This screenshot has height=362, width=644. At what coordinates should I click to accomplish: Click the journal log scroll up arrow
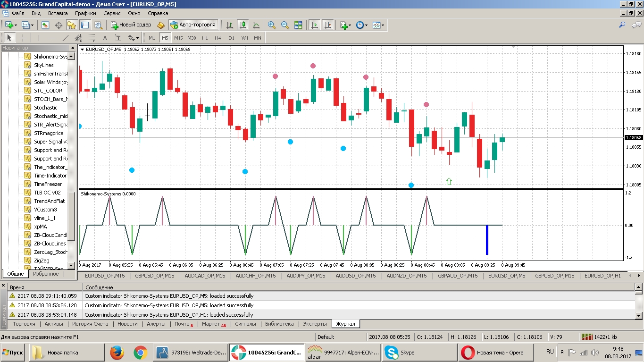click(x=639, y=287)
